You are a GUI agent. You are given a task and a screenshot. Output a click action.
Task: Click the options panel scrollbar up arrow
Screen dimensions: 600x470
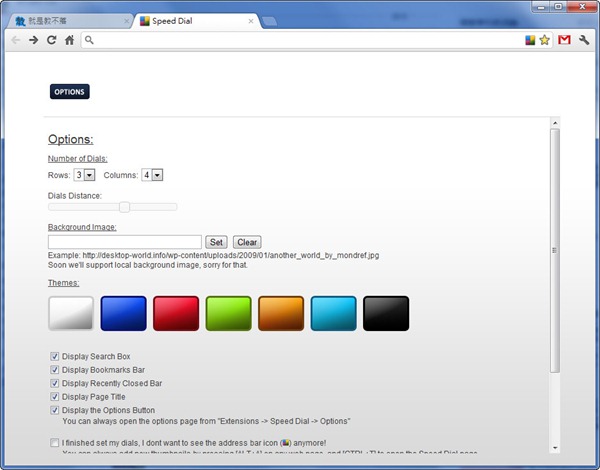[555, 123]
